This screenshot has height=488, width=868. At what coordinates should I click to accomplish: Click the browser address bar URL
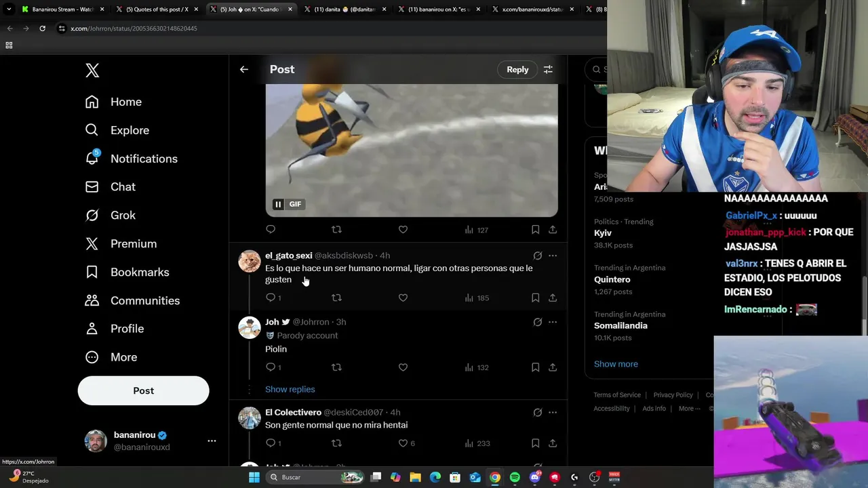134,28
